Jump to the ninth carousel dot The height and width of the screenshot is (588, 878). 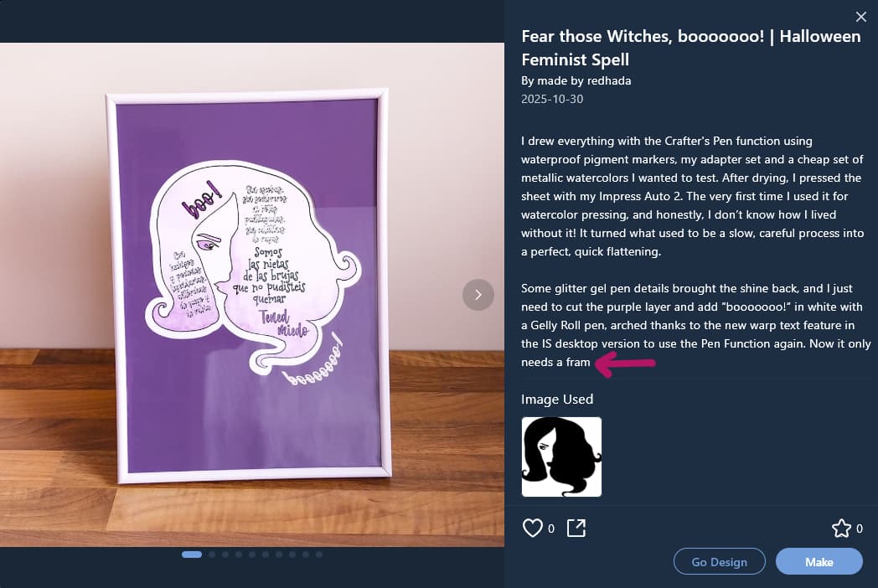[306, 554]
